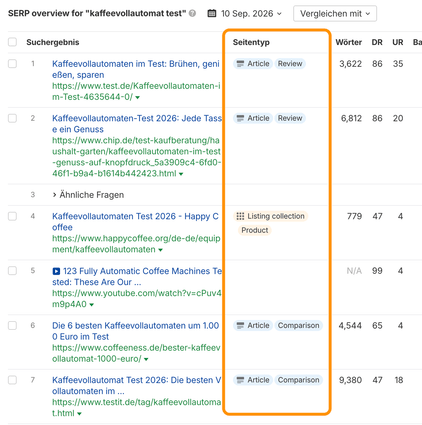Sort by the UR column header
Image resolution: width=422 pixels, height=425 pixels.
click(x=398, y=42)
